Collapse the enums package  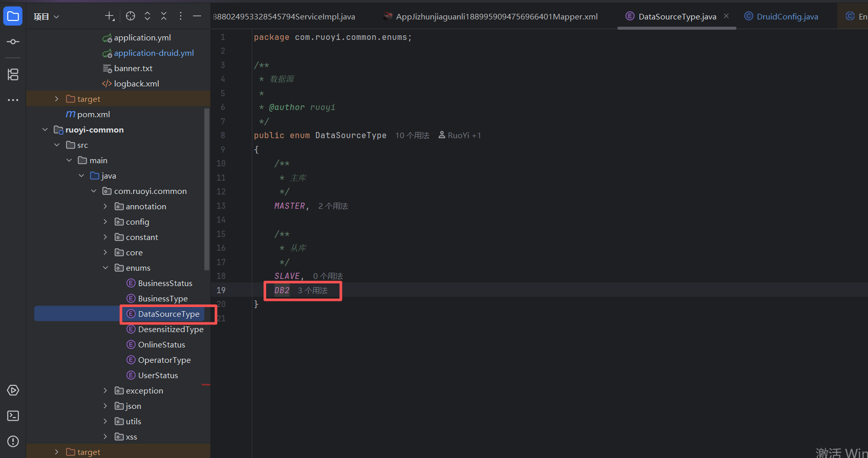[x=105, y=268]
